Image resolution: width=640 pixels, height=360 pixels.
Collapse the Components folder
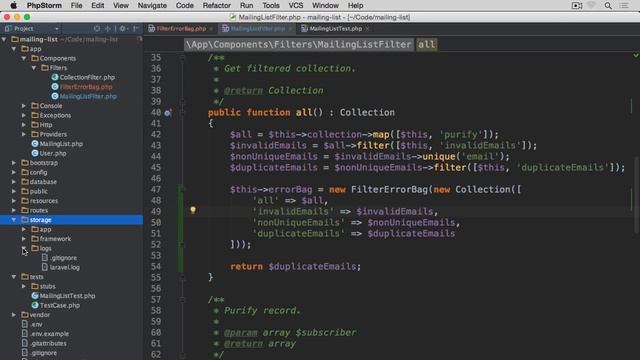24,58
